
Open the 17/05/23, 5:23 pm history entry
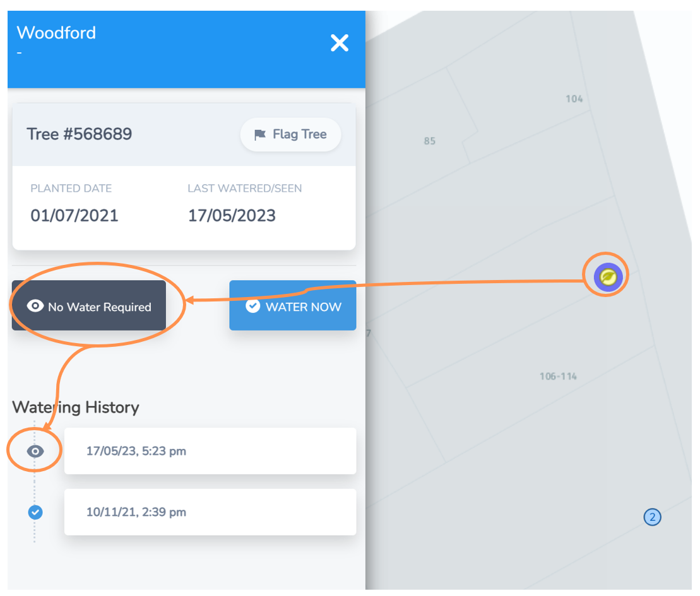[210, 451]
